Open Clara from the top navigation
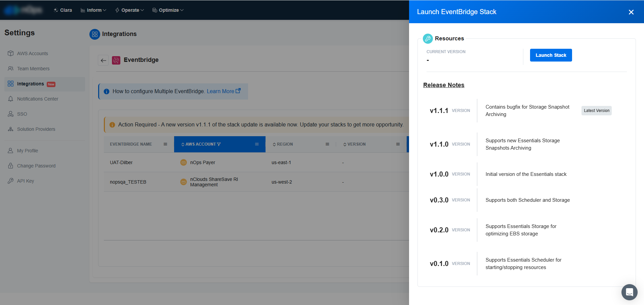This screenshot has width=644, height=305. tap(63, 10)
